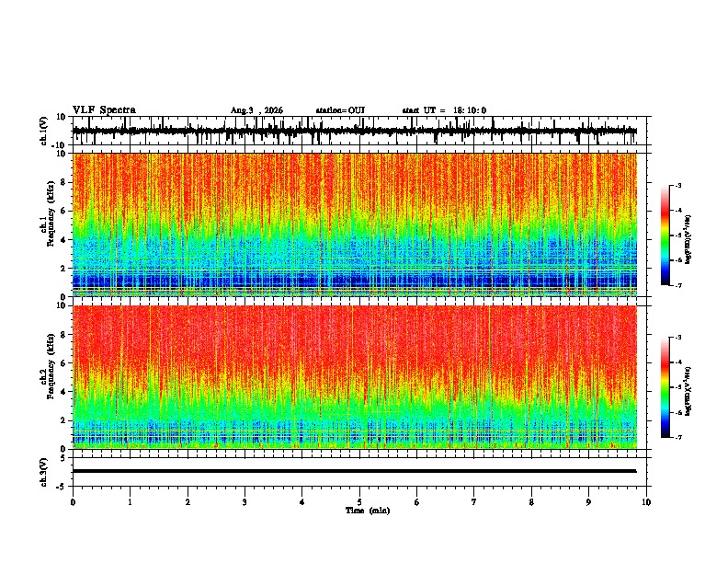The height and width of the screenshot is (563, 728).
Task: Click the ch.3 flat voltage trace
Action: [355, 471]
